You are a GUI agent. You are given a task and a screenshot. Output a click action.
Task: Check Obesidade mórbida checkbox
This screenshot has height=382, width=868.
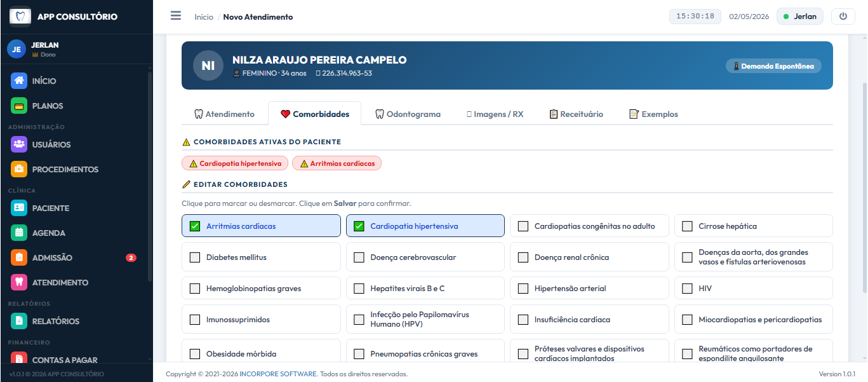tap(195, 353)
